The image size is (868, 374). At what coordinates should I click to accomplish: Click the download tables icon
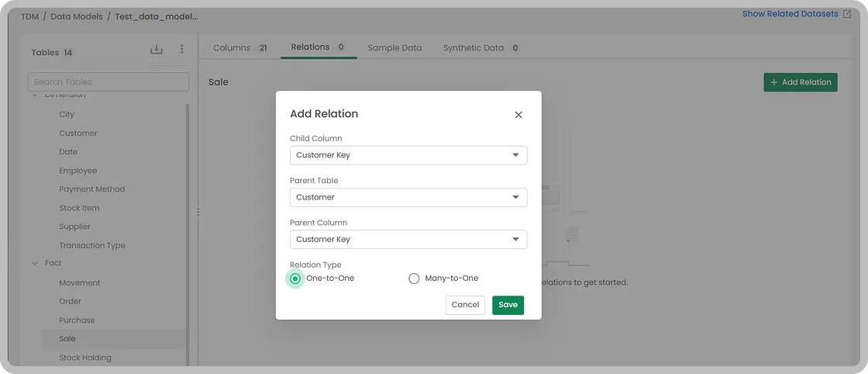point(157,50)
